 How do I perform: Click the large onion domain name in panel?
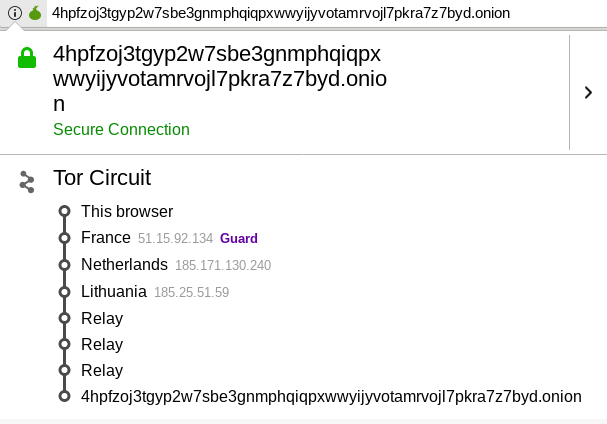[x=220, y=79]
